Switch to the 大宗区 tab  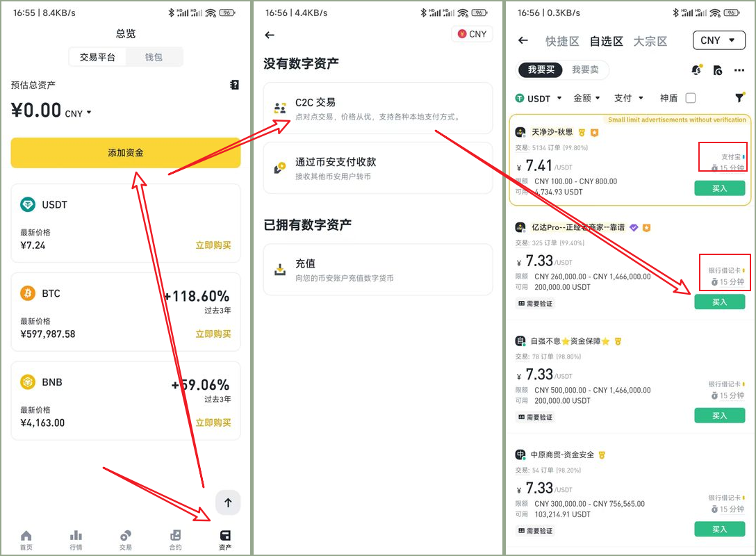650,41
